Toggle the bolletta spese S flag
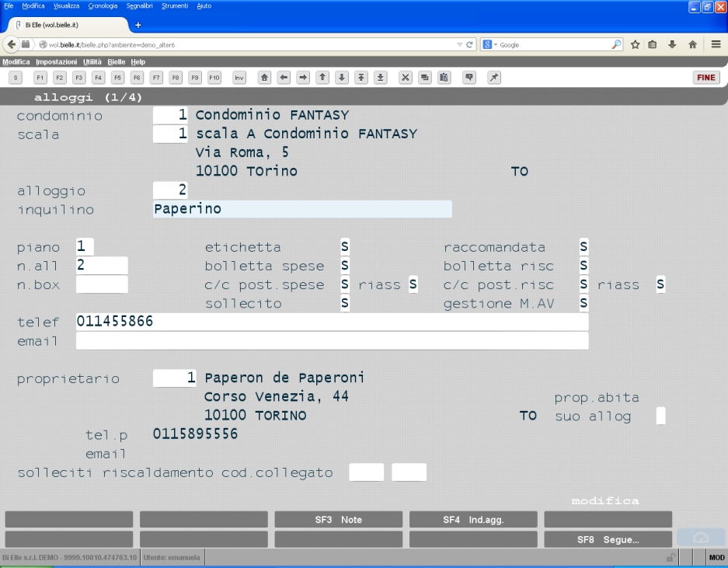The image size is (728, 568). 344,265
